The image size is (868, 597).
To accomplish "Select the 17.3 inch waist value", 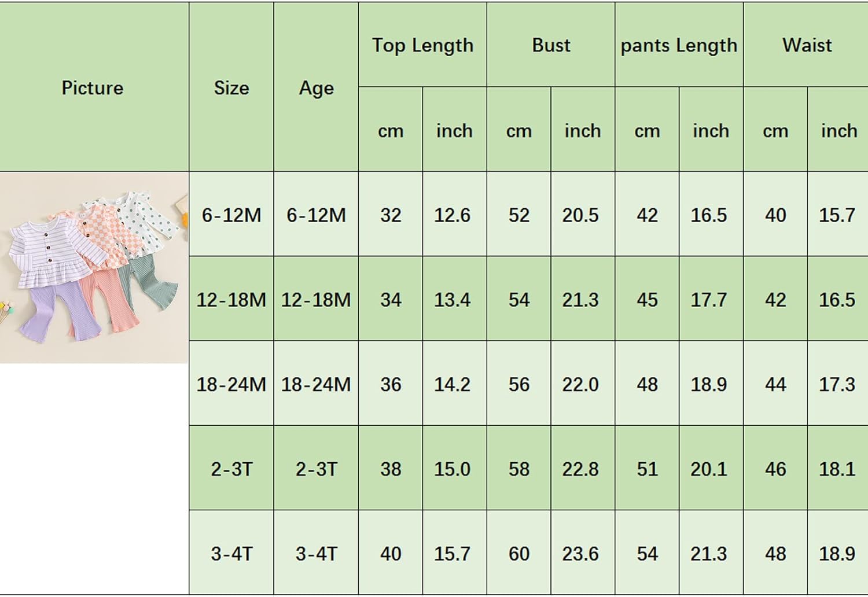I will 837,384.
